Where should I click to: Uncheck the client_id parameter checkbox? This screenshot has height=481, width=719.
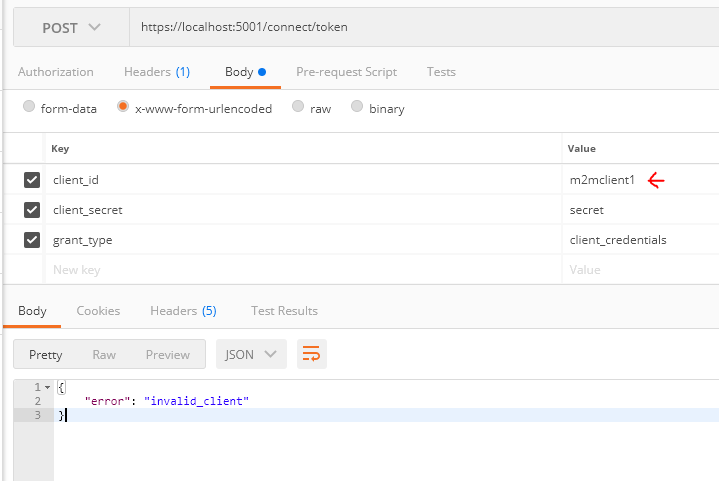(32, 180)
